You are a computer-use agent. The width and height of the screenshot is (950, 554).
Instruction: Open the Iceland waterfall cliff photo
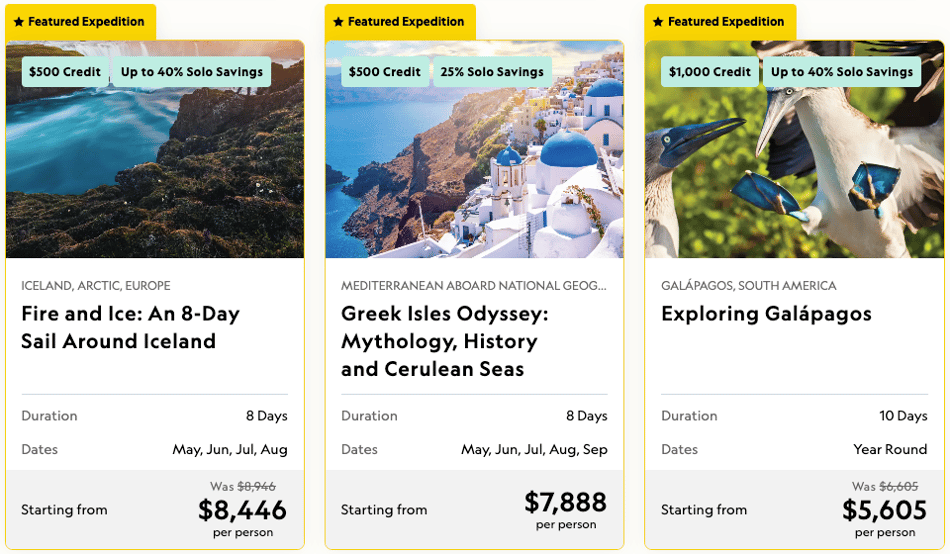(x=155, y=149)
